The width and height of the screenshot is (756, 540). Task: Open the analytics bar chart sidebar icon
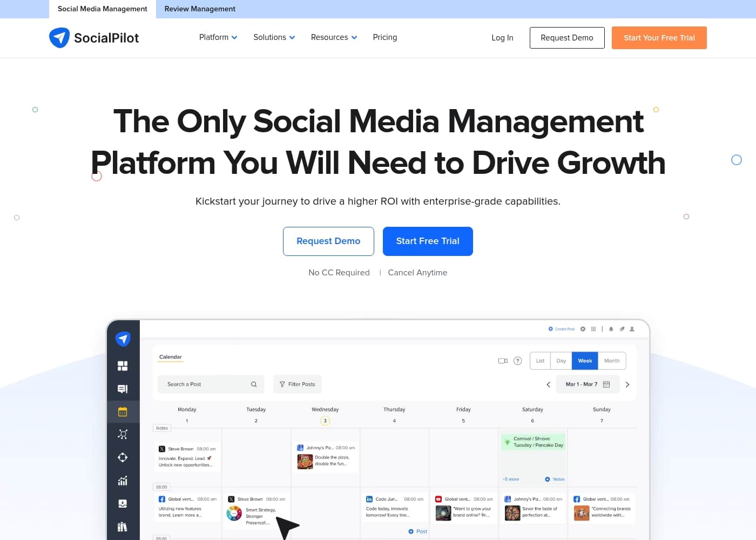[123, 481]
